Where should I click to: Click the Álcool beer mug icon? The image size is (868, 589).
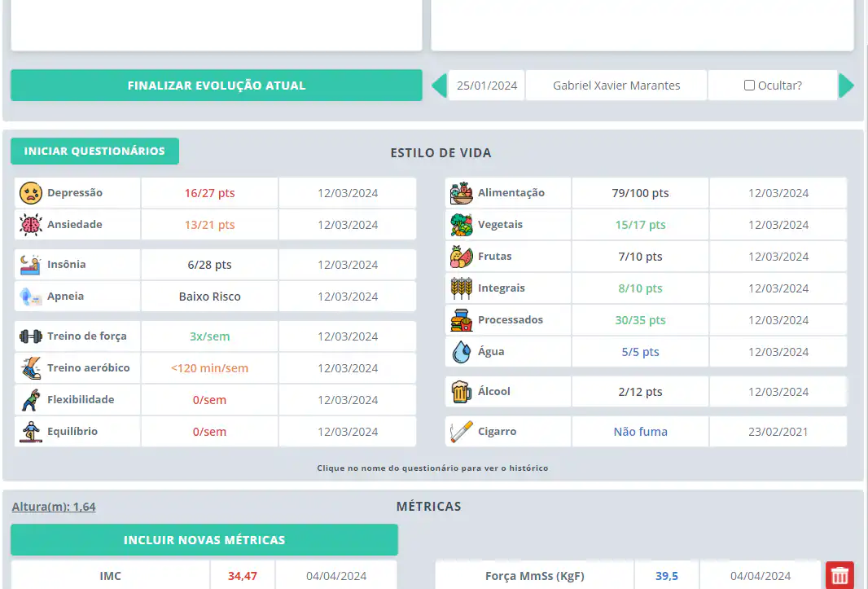[462, 392]
